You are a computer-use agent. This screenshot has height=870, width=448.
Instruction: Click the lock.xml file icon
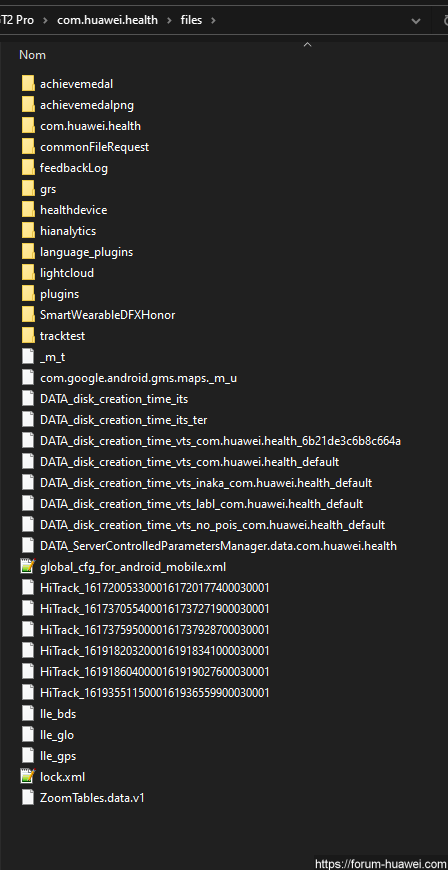click(x=28, y=776)
